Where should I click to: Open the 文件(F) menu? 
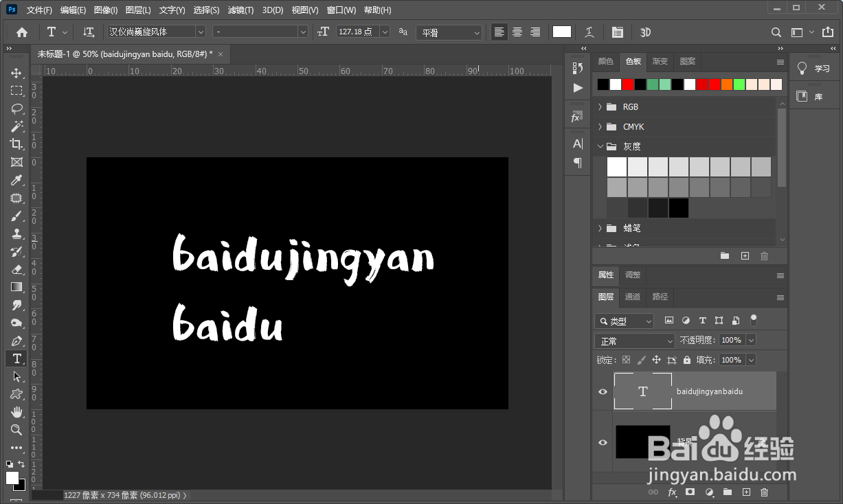pyautogui.click(x=39, y=10)
